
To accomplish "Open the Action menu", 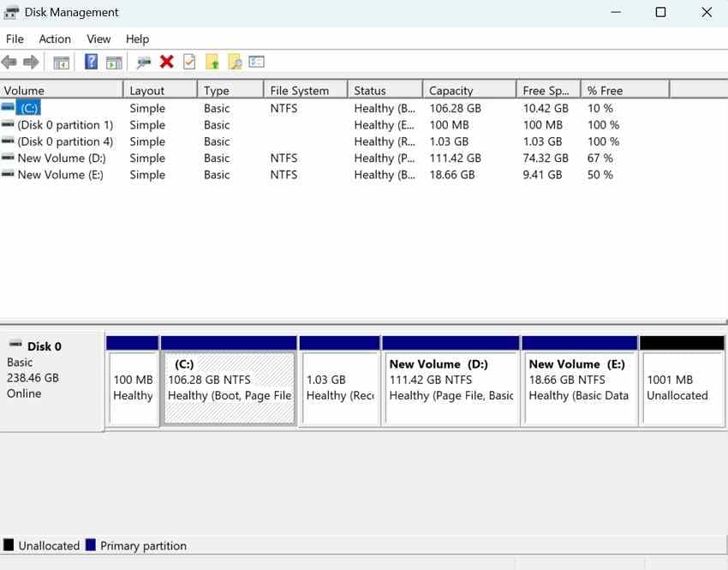I will (55, 39).
